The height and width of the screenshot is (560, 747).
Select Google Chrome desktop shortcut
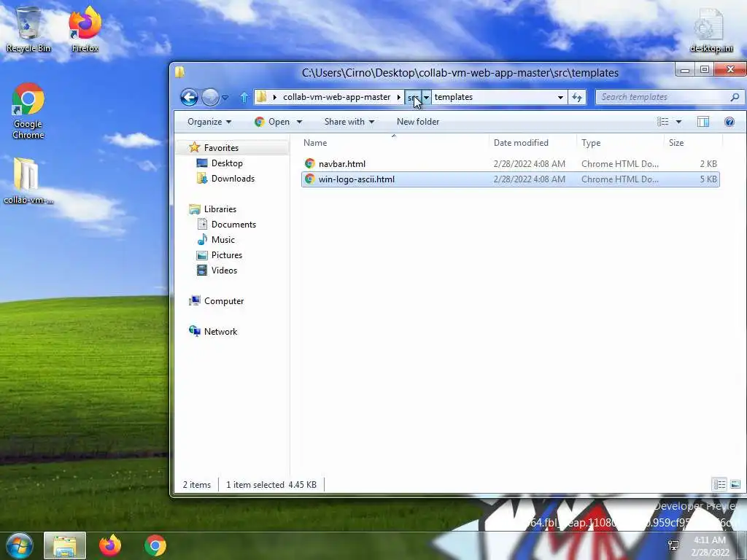[x=28, y=112]
